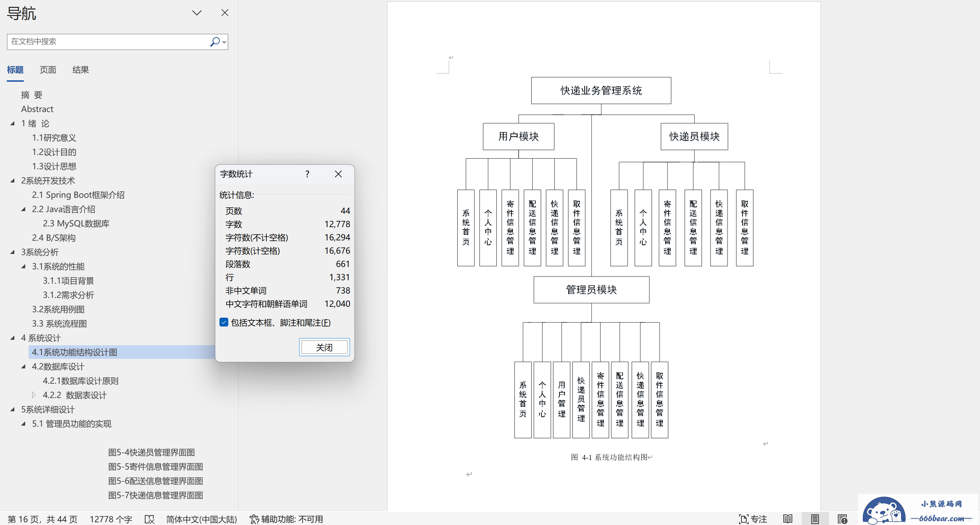Viewport: 980px width, 525px height.
Task: Uncheck 包括文本框、脚注和尾注 checkbox
Action: click(x=224, y=322)
